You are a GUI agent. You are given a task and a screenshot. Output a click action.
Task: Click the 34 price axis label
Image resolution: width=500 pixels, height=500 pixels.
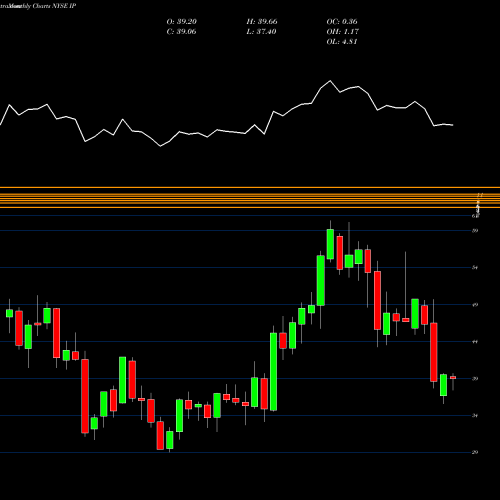point(475,416)
